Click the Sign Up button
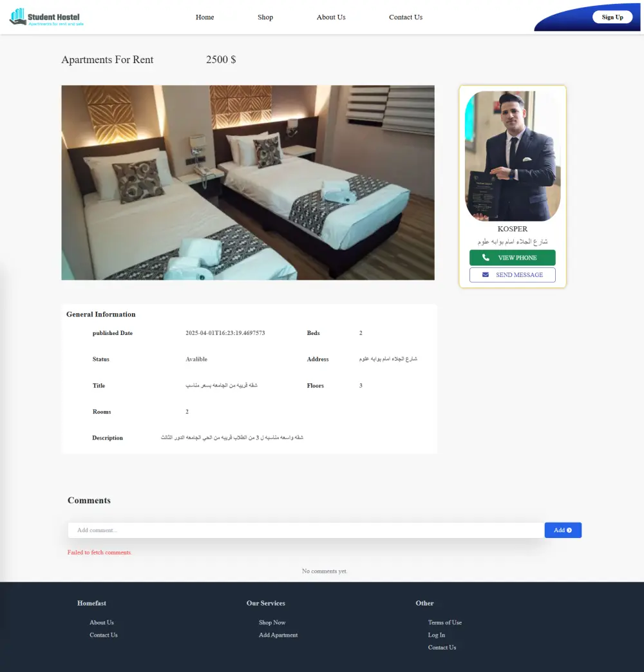 612,17
